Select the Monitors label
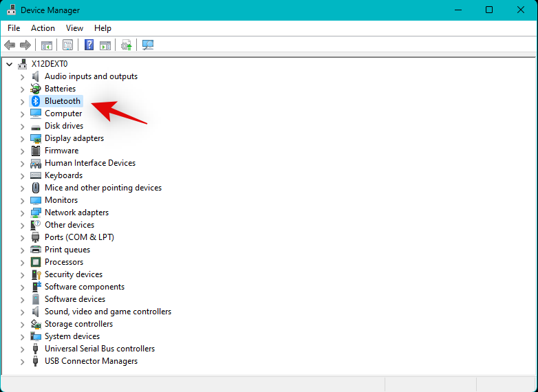Image resolution: width=538 pixels, height=392 pixels. coord(61,200)
